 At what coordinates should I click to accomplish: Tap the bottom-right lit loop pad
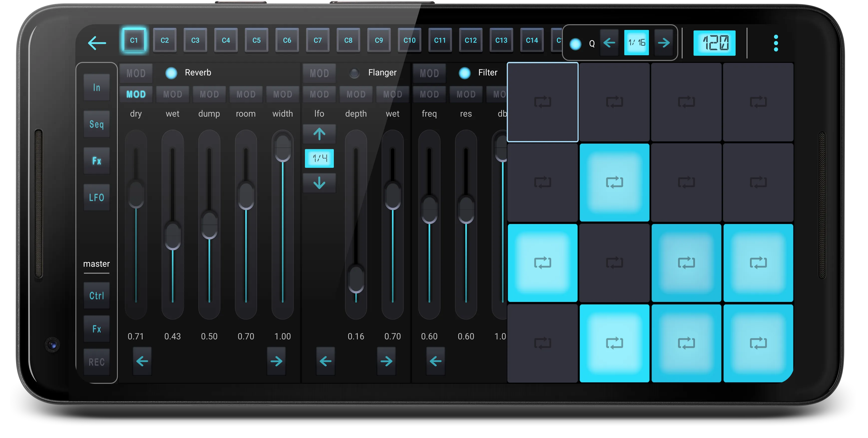pyautogui.click(x=758, y=343)
